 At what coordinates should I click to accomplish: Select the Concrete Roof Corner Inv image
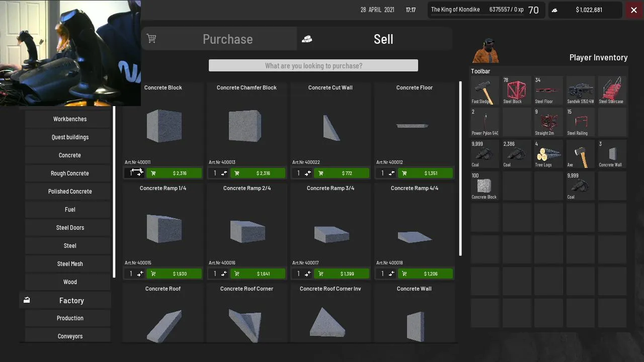click(x=328, y=322)
